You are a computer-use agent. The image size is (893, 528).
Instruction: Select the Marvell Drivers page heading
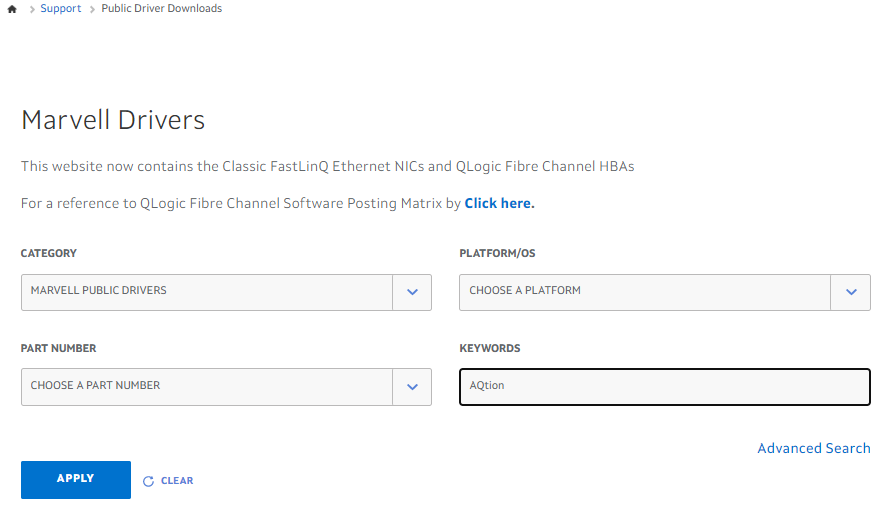tap(113, 120)
